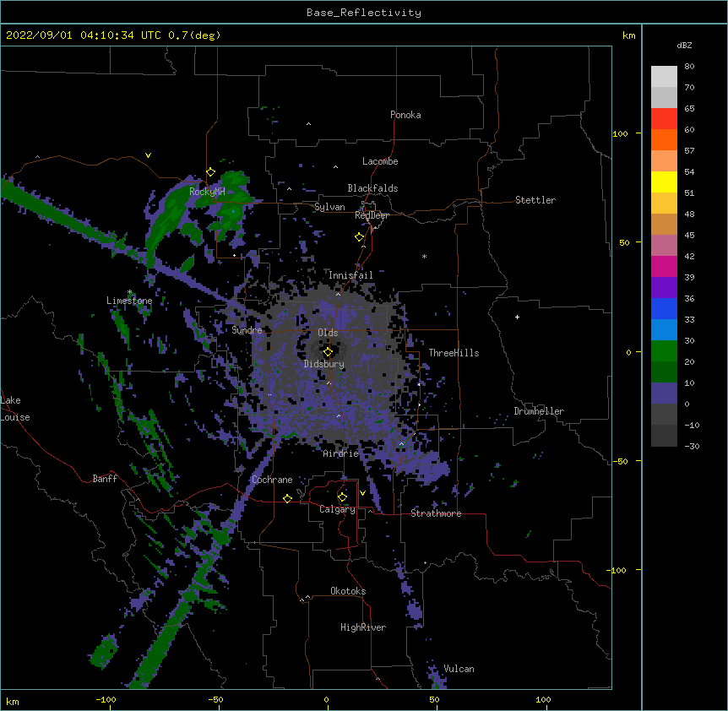Click the Banff town label
The image size is (728, 711).
click(105, 479)
